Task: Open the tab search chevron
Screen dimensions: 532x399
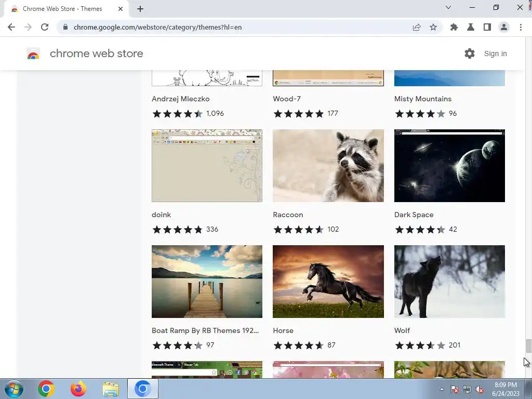Action: [x=448, y=7]
